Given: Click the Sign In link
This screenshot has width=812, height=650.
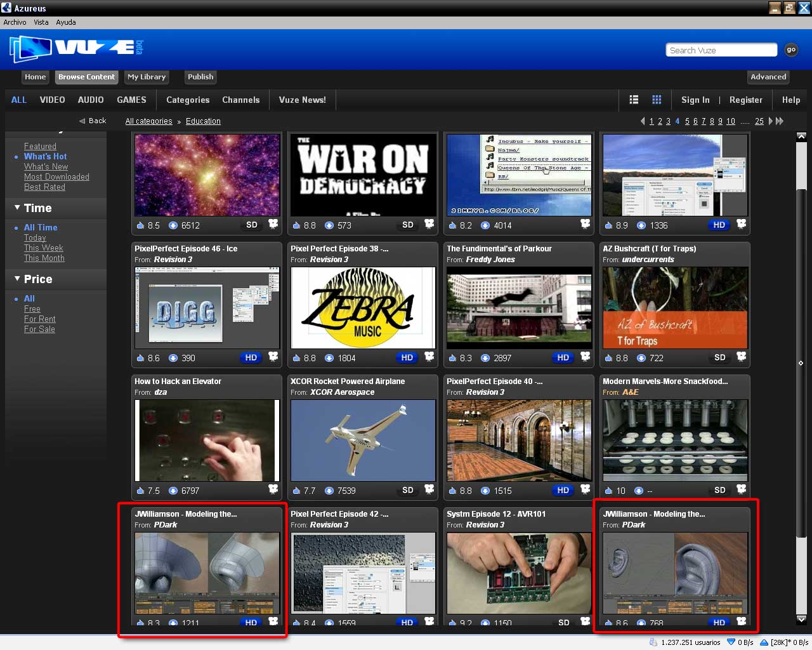Looking at the screenshot, I should tap(695, 100).
